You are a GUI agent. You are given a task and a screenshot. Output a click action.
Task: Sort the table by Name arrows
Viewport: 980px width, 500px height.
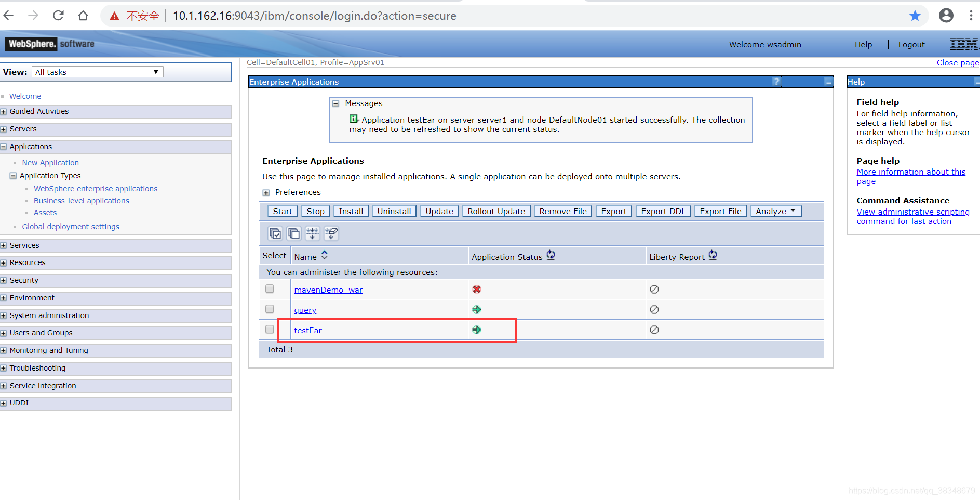(325, 255)
